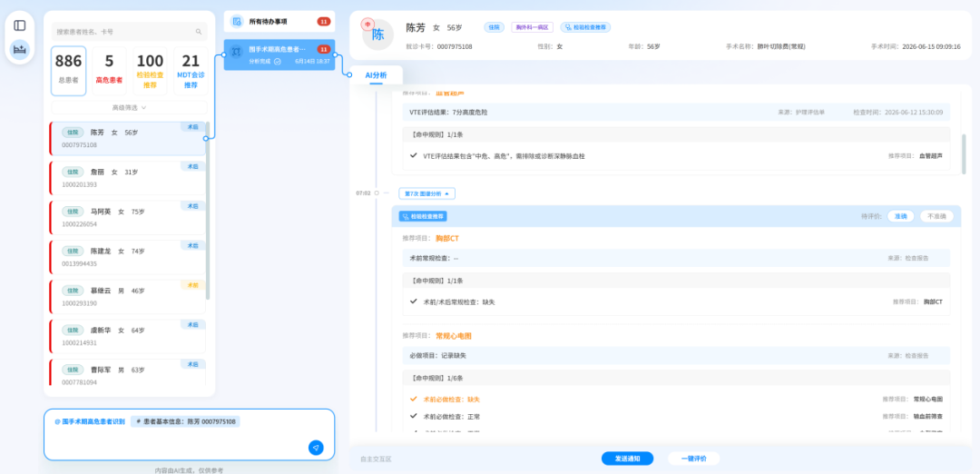Click the 07:02 timeline node circle

377,193
